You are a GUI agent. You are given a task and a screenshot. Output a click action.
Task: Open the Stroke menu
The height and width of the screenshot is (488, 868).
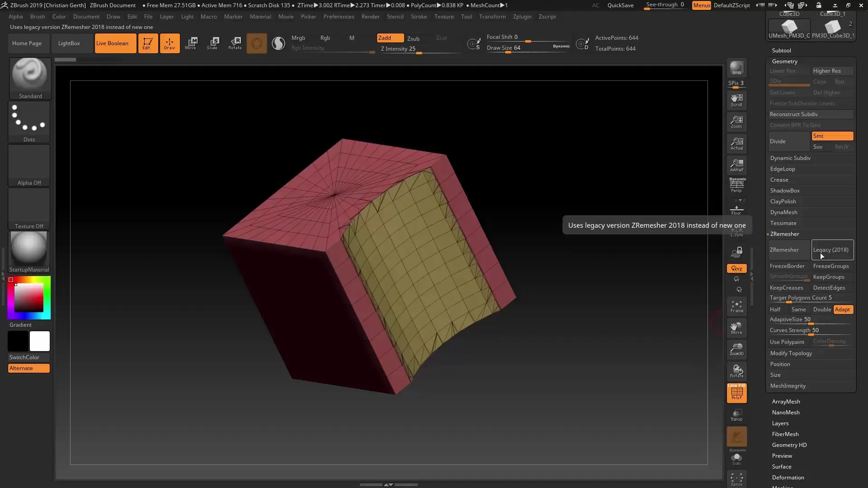(419, 17)
